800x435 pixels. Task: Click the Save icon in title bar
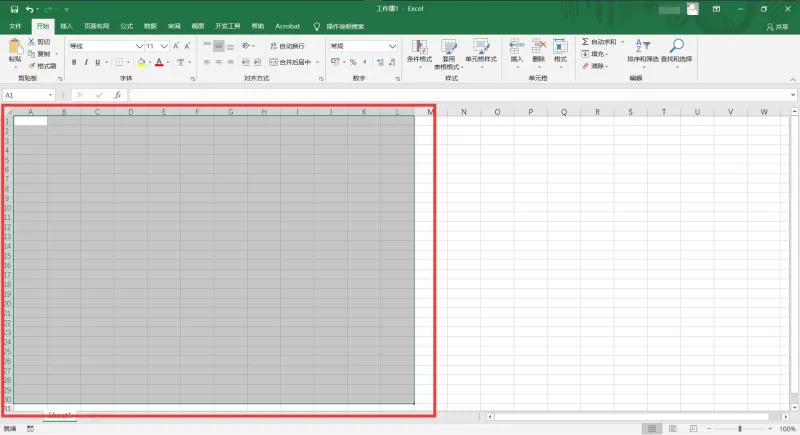click(x=14, y=9)
